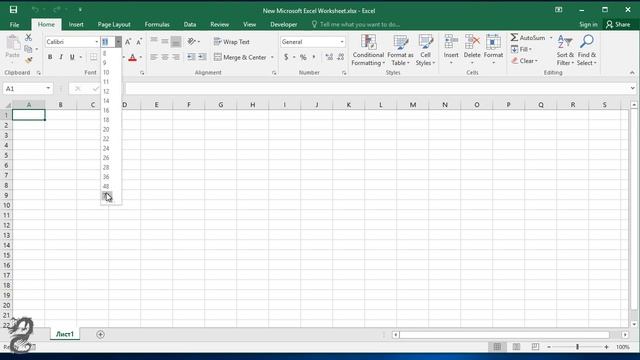640x360 pixels.
Task: Apply red font color with the A icon
Action: pyautogui.click(x=132, y=58)
